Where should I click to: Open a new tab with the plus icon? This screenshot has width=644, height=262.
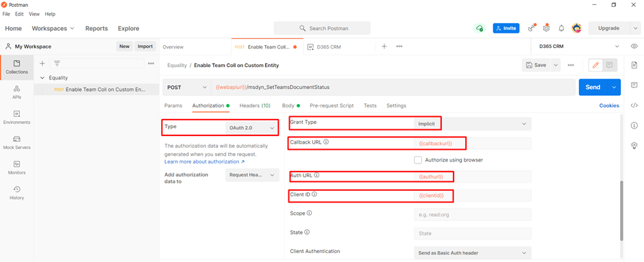pyautogui.click(x=384, y=47)
